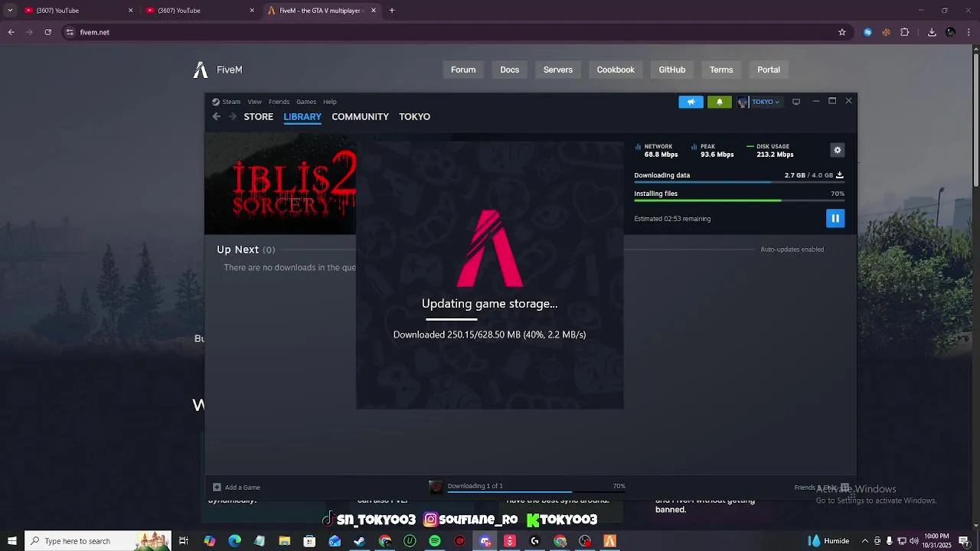
Task: Open the Cookbook link on FiveM site
Action: (x=616, y=70)
